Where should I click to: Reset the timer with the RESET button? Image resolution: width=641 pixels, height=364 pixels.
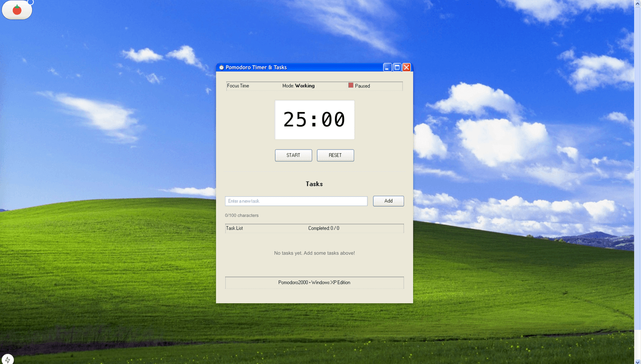(x=335, y=155)
